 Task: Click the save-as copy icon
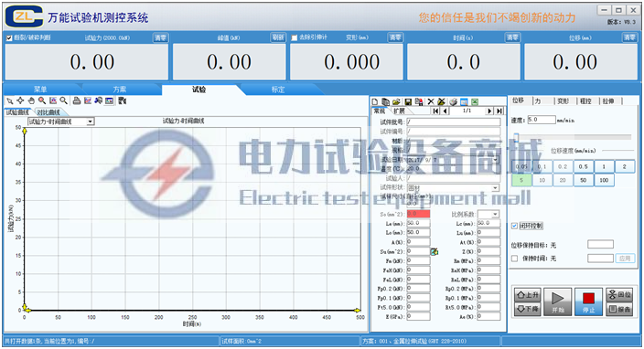(419, 101)
